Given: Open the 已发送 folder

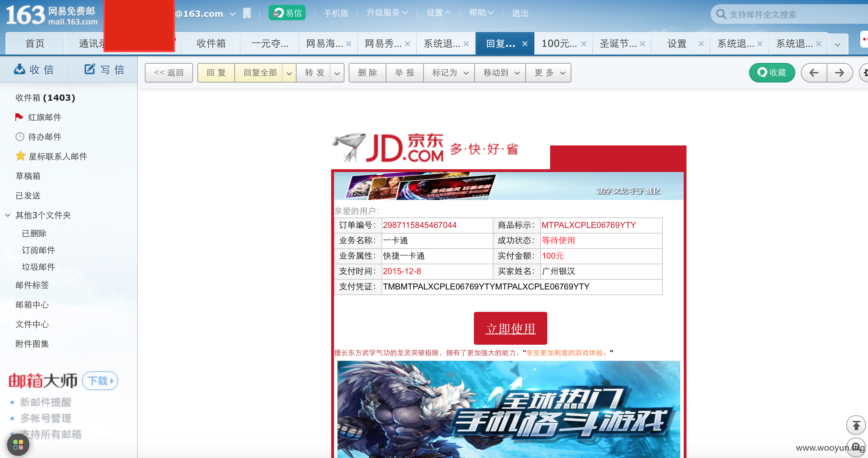Looking at the screenshot, I should tap(28, 195).
